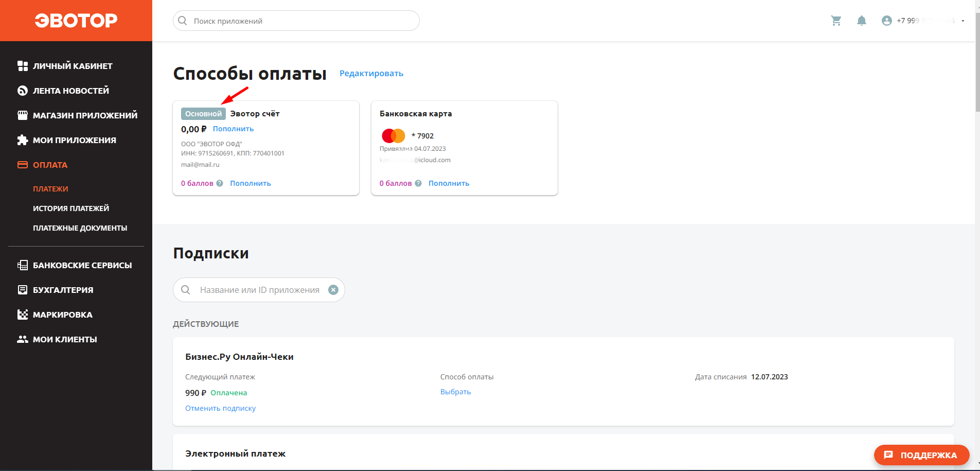Click Пополнить next to 0,00 ₽ balance
980x471 pixels.
[234, 129]
